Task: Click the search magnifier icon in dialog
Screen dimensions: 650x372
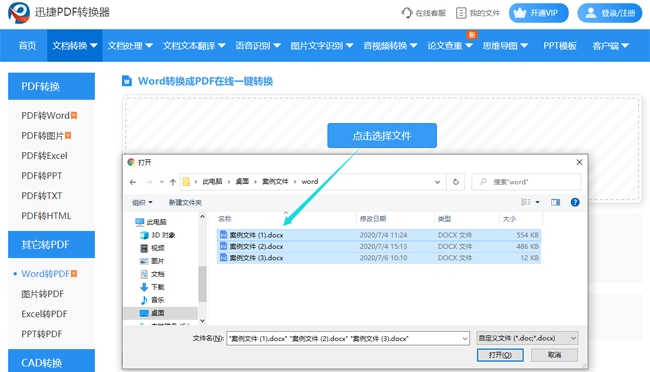Action: (483, 182)
